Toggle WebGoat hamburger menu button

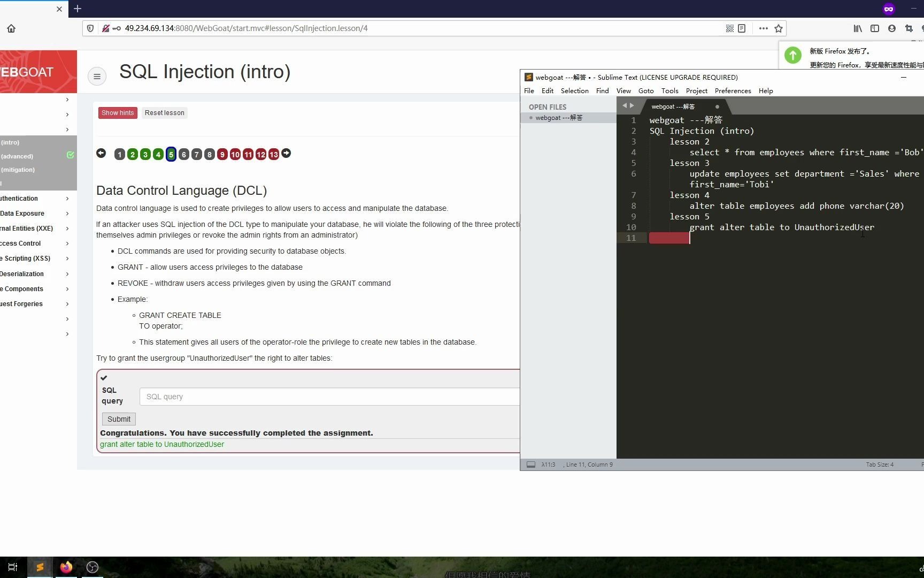click(97, 77)
